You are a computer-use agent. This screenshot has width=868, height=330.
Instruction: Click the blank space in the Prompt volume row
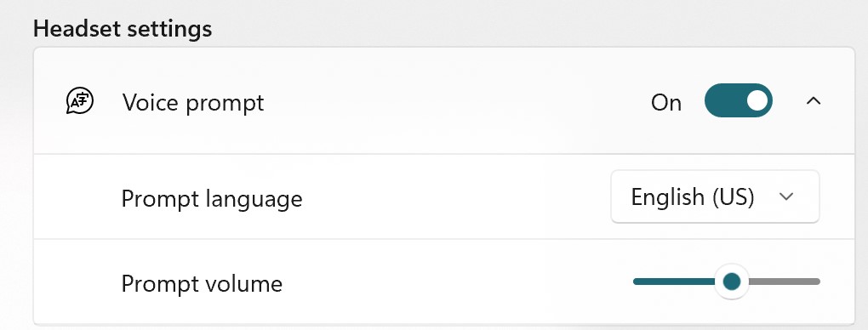[454, 282]
